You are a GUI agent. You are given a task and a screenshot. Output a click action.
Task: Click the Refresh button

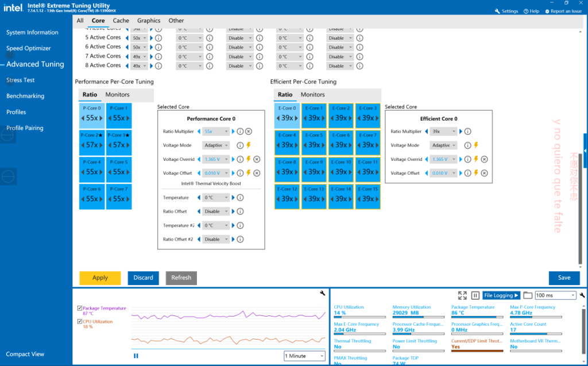click(x=181, y=278)
